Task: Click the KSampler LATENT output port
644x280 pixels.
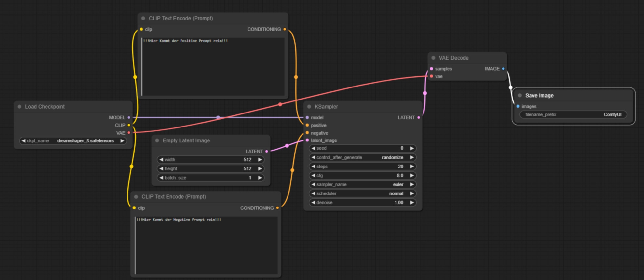Action: (x=419, y=117)
